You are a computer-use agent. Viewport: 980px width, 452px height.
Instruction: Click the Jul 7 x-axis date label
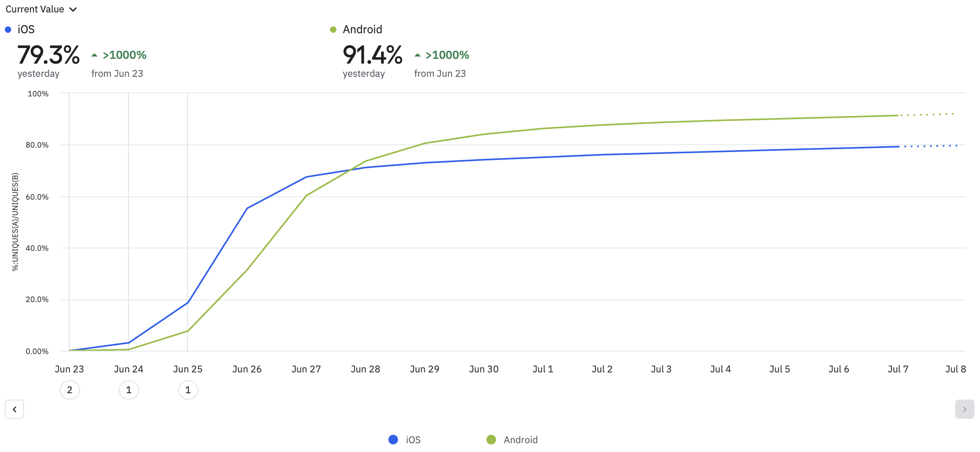[898, 369]
